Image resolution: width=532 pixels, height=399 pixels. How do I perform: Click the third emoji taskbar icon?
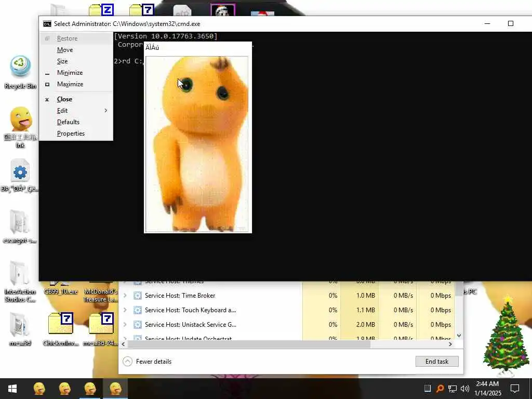[90, 389]
